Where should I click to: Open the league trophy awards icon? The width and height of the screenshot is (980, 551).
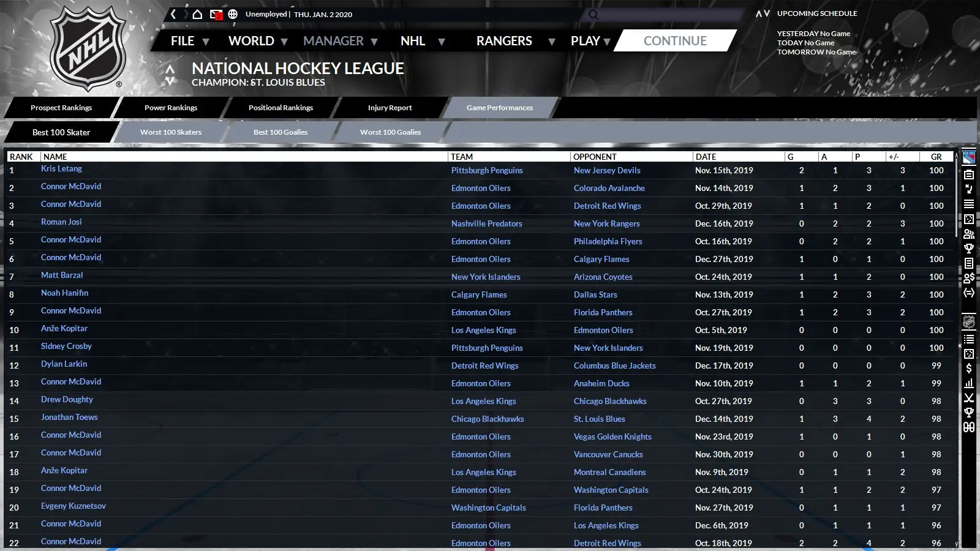point(969,413)
